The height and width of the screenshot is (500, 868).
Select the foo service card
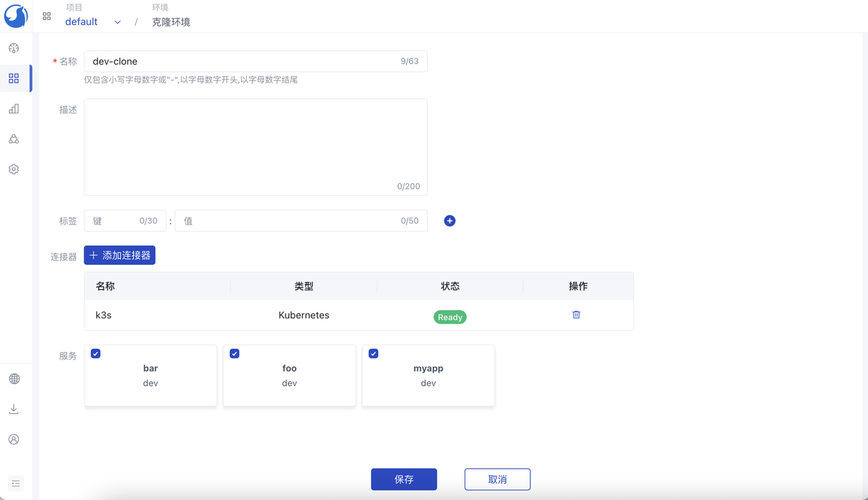(290, 376)
